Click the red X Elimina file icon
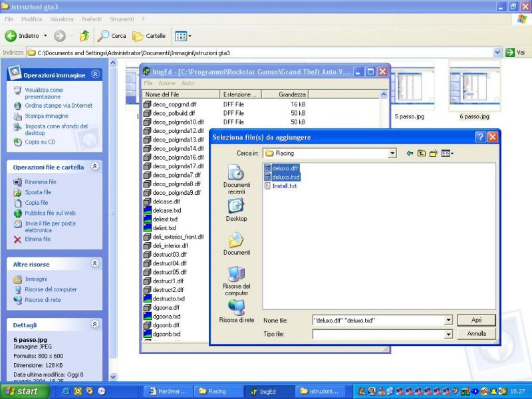This screenshot has height=399, width=532. click(17, 239)
